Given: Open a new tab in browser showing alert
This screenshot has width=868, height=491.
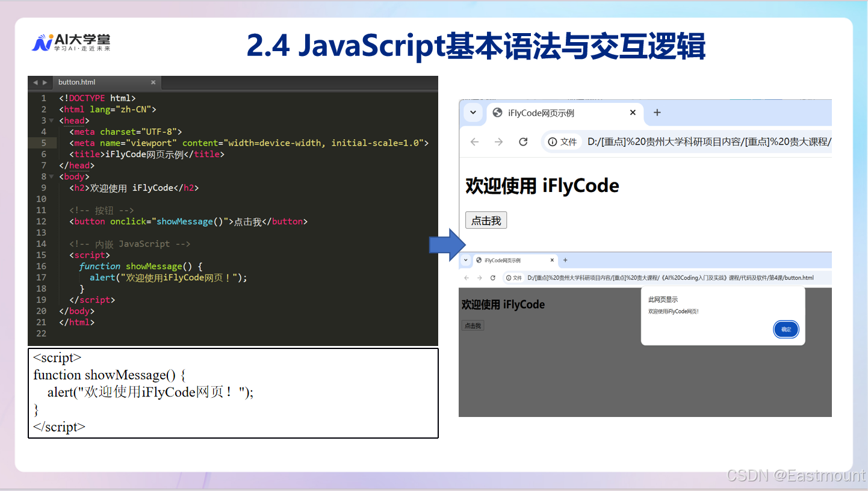Looking at the screenshot, I should point(565,261).
